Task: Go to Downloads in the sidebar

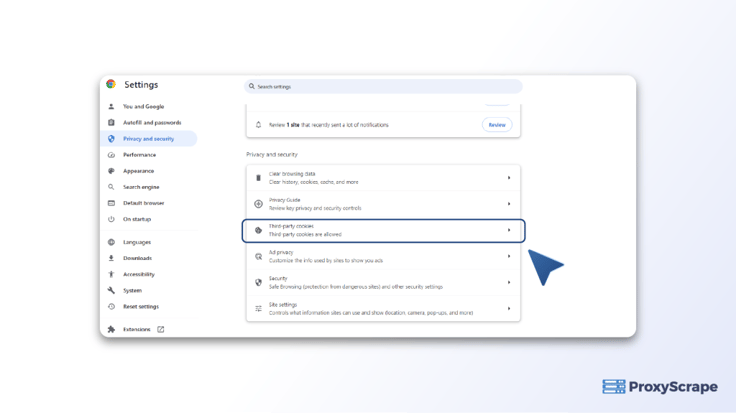Action: pos(137,258)
